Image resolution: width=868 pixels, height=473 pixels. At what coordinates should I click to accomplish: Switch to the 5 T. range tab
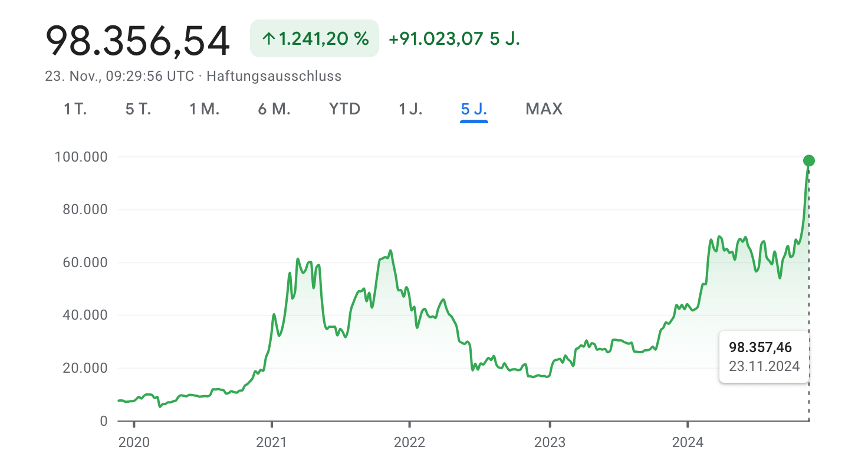[x=139, y=109]
